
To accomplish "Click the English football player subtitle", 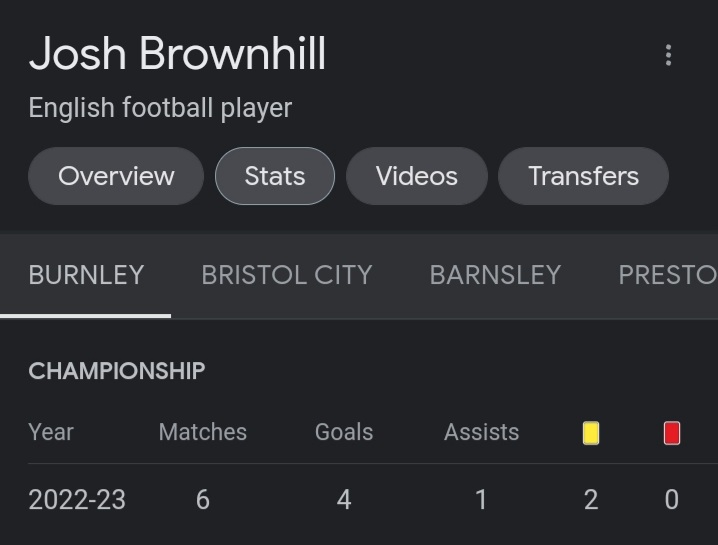I will coord(160,109).
